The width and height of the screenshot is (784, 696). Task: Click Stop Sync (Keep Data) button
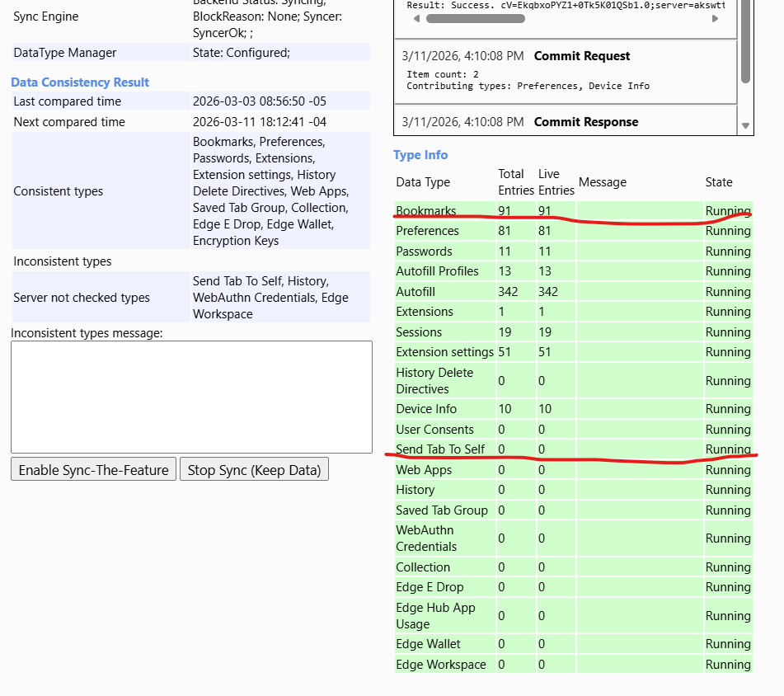pyautogui.click(x=254, y=469)
